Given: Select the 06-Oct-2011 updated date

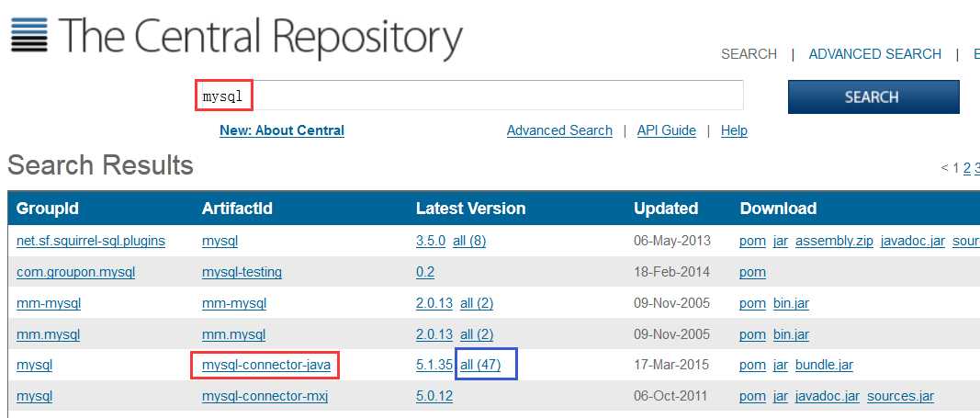Looking at the screenshot, I should point(670,396).
